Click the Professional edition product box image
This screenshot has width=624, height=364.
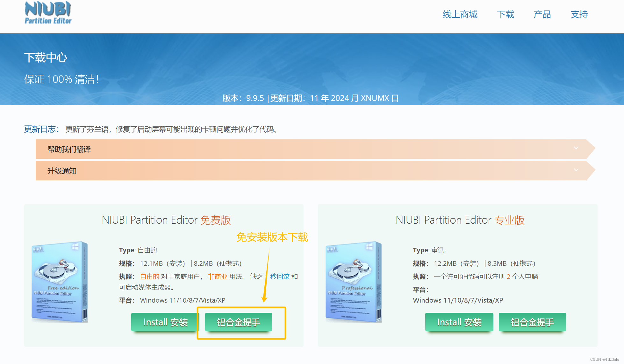coord(354,282)
